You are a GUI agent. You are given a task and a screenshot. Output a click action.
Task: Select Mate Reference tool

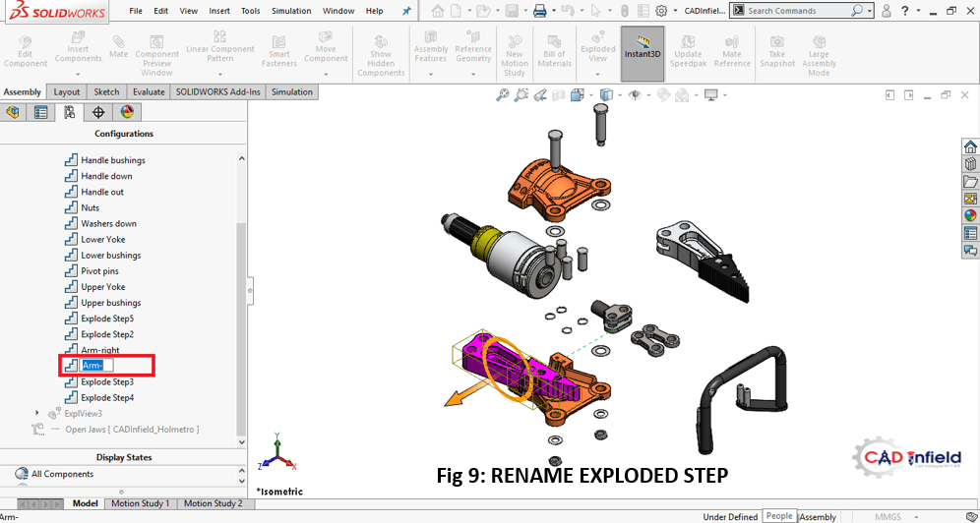click(x=732, y=52)
